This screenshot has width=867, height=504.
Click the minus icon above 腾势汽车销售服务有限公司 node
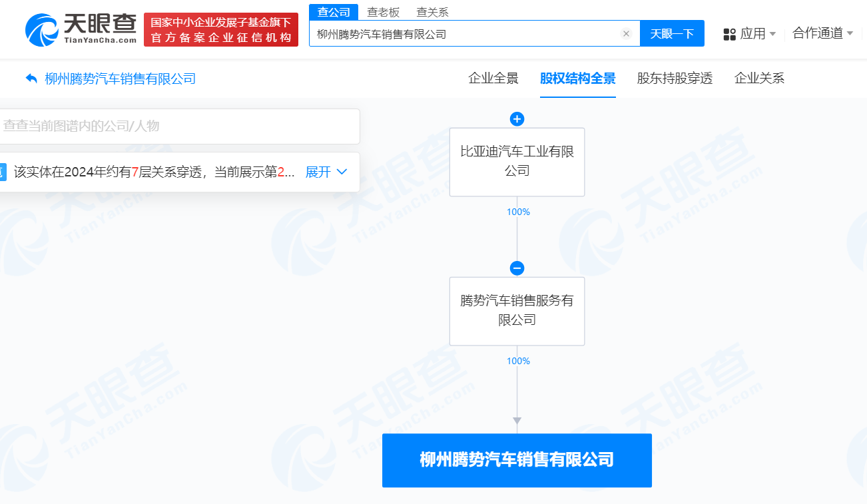[517, 268]
